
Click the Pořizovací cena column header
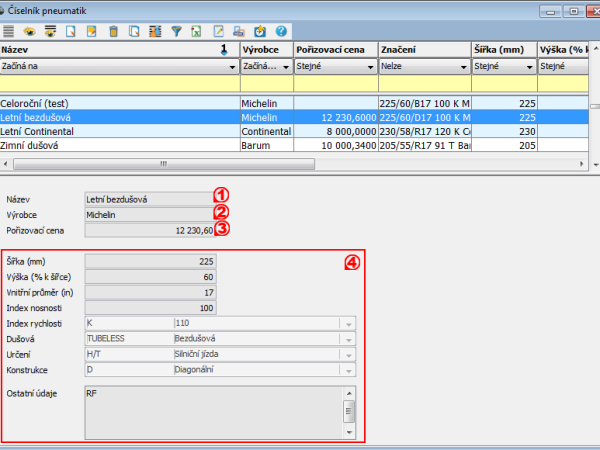click(x=335, y=49)
